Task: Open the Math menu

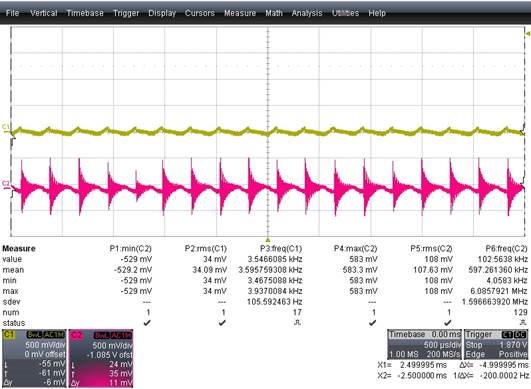Action: pyautogui.click(x=274, y=13)
